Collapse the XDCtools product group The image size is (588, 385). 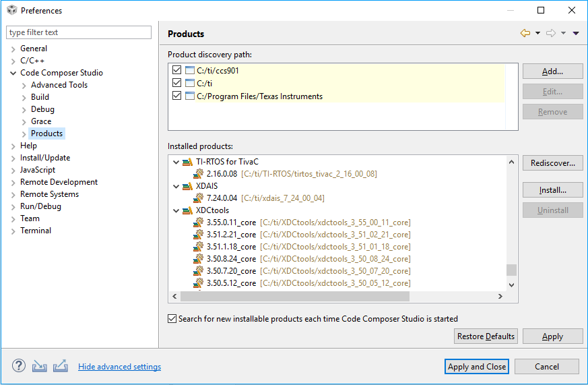pyautogui.click(x=176, y=210)
